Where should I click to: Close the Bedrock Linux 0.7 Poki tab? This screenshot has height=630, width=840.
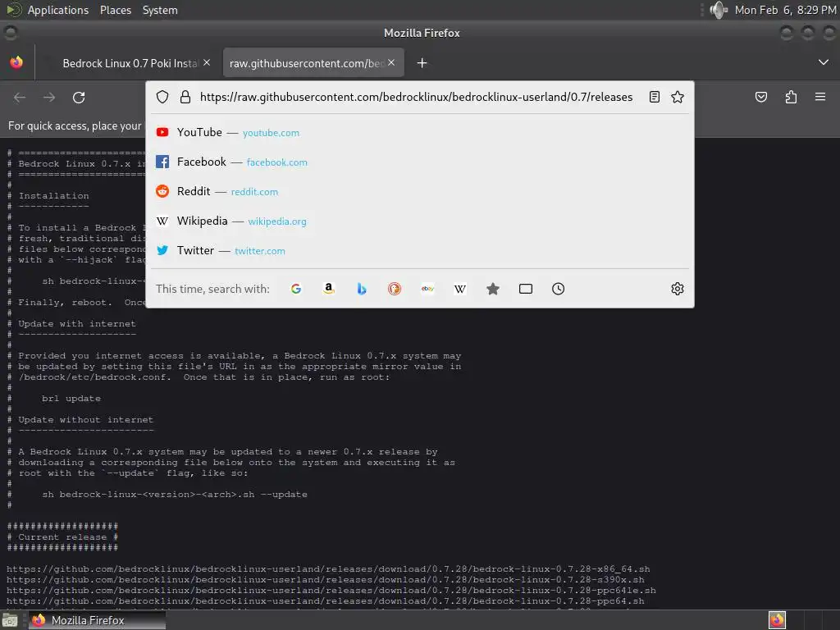click(207, 62)
